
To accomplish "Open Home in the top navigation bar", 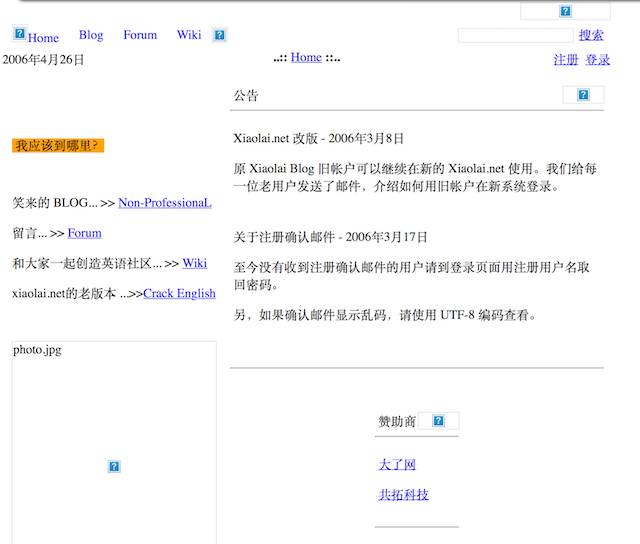I will [x=43, y=38].
